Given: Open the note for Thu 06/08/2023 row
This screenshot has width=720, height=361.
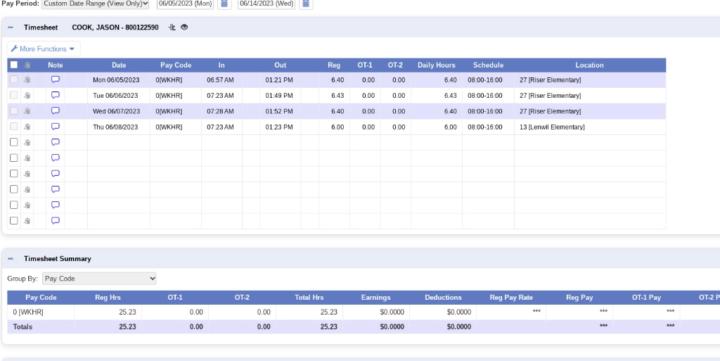Looking at the screenshot, I should tap(55, 126).
